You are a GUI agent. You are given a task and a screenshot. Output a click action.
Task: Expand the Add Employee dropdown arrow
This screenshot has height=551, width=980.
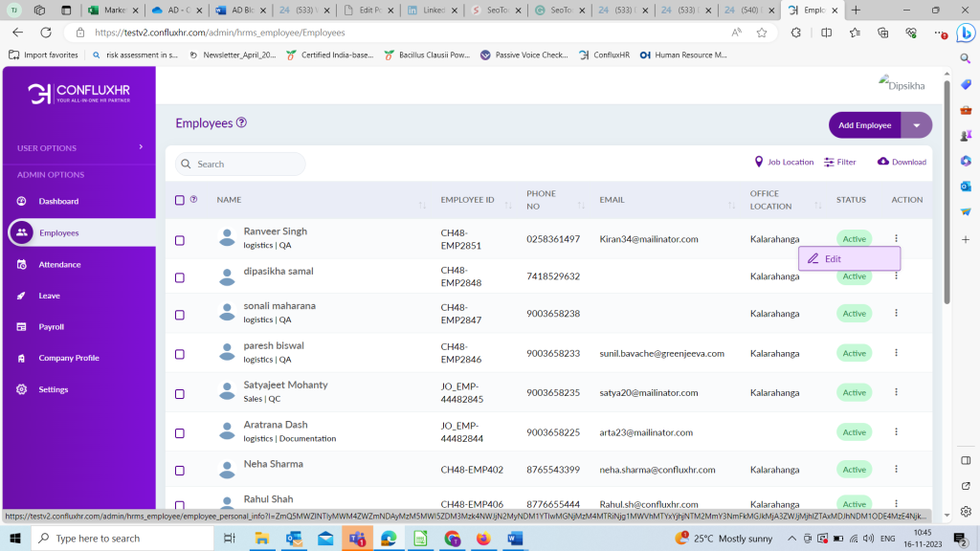[x=917, y=125]
